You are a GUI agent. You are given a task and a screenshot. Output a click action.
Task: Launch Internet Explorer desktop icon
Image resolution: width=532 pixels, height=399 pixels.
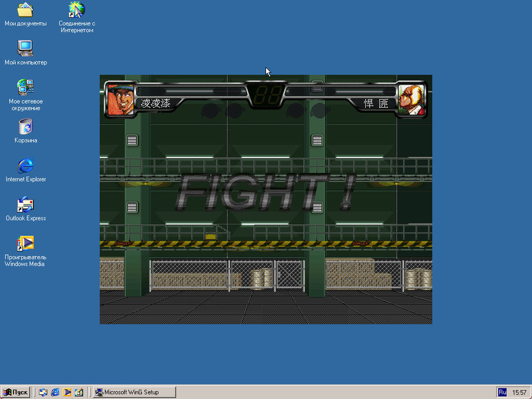point(25,170)
